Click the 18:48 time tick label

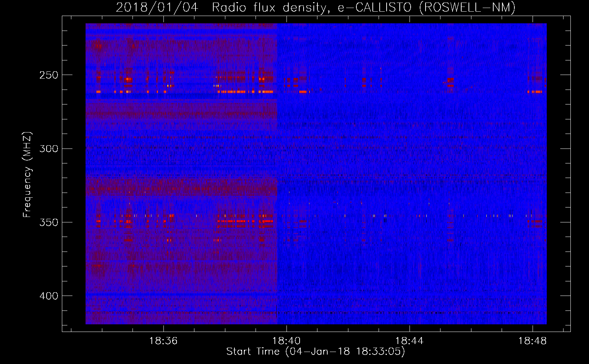(533, 341)
